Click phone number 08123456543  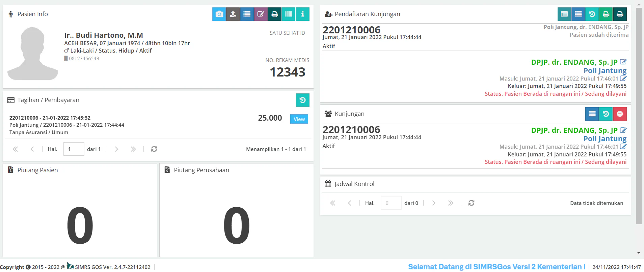(x=84, y=59)
